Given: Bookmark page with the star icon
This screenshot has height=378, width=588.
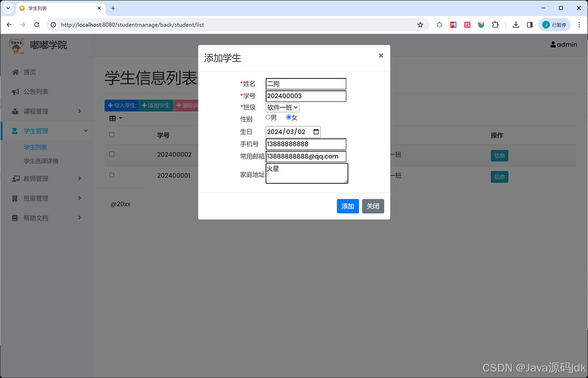Looking at the screenshot, I should [x=420, y=25].
